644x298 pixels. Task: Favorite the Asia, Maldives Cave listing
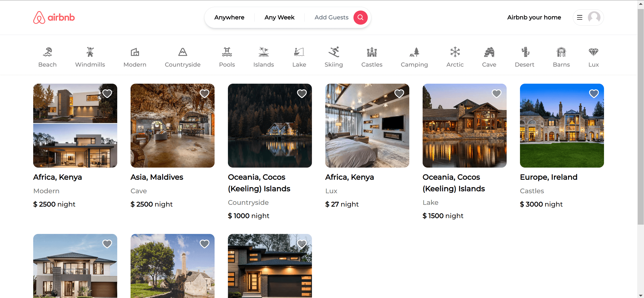pyautogui.click(x=205, y=93)
